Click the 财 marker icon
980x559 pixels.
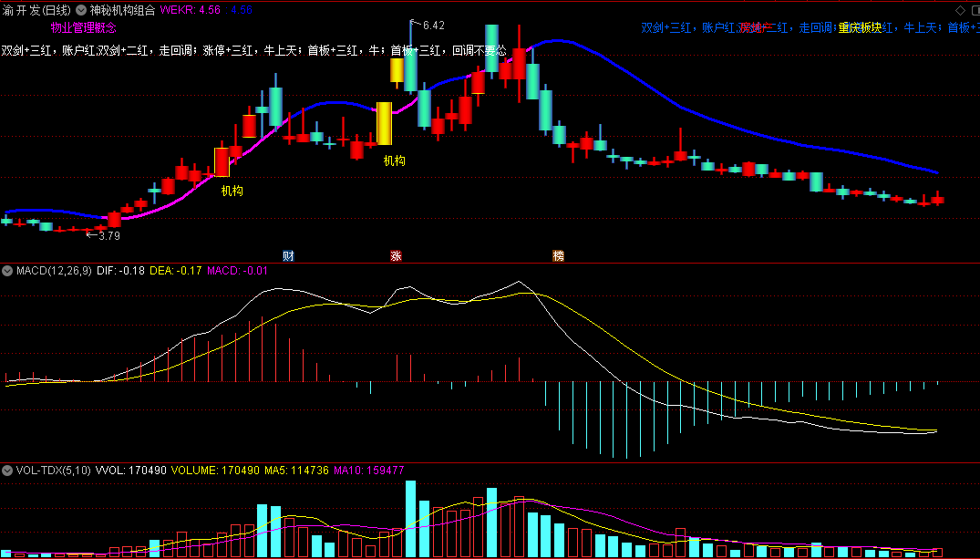(x=288, y=255)
